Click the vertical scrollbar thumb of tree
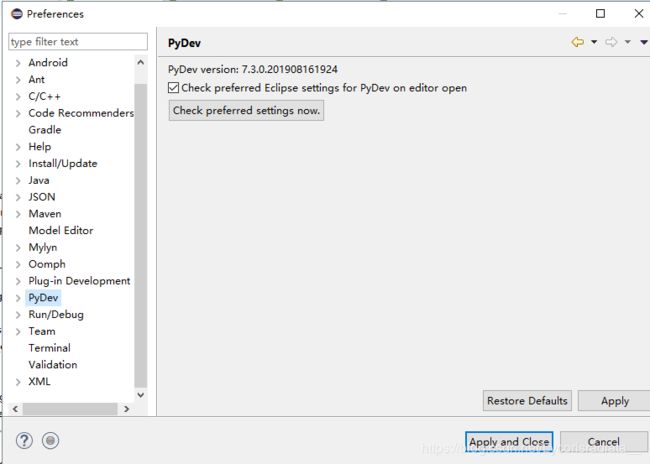Viewport: 650px width, 464px height. (141, 236)
